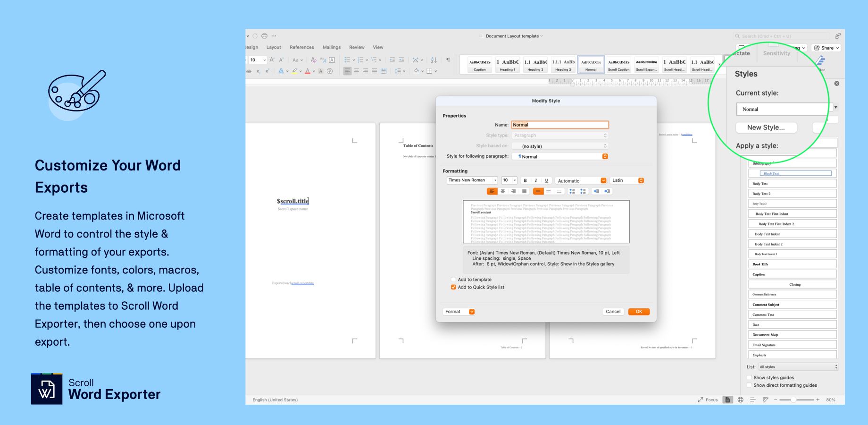This screenshot has height=425, width=868.
Task: Click the ribbon Line Spacing icon
Action: click(x=398, y=71)
